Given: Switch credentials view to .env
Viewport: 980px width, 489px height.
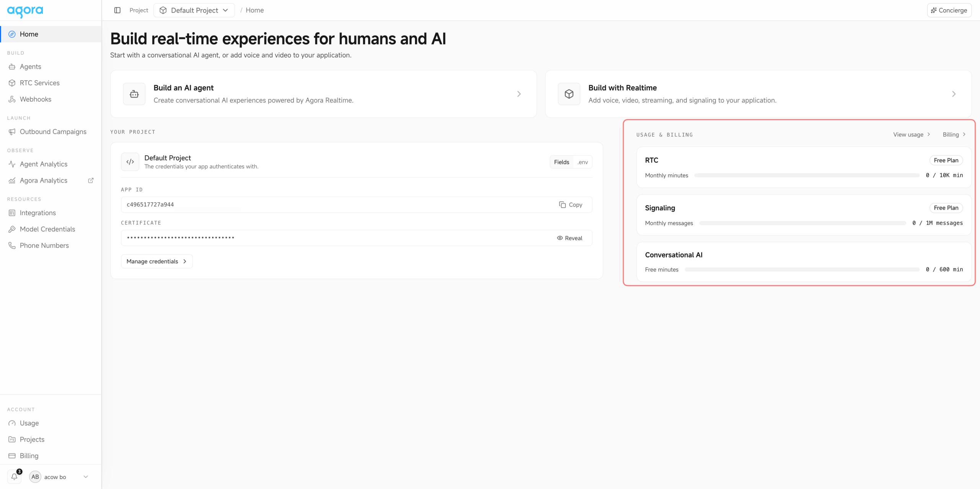Looking at the screenshot, I should coord(583,162).
